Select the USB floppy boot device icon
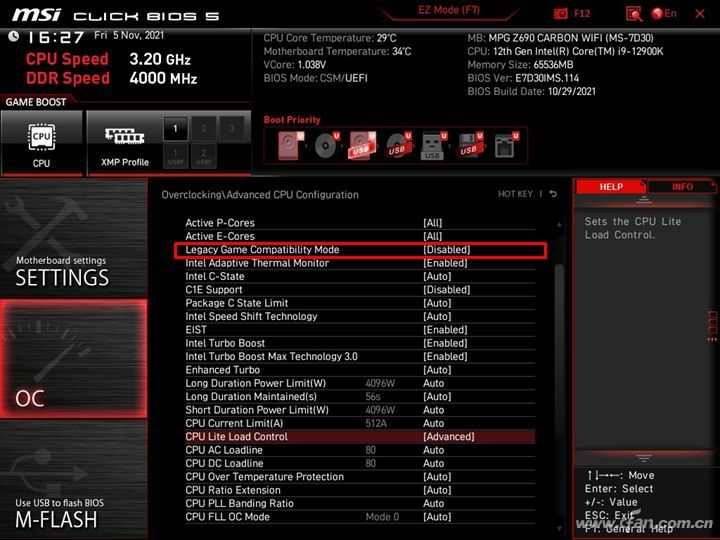The image size is (720, 540). click(469, 146)
